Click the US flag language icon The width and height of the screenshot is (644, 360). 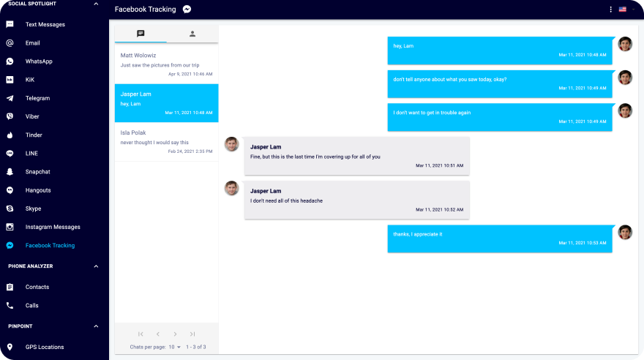point(623,9)
